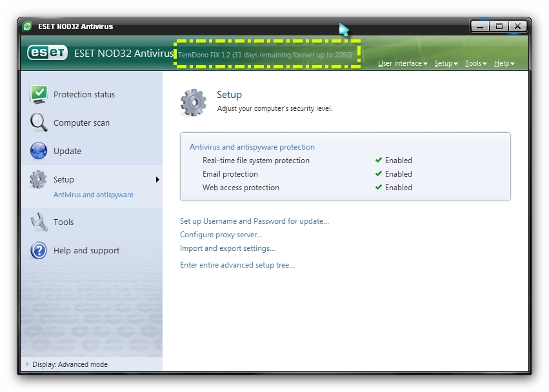Viewport: 549px width, 392px height.
Task: Click 'Adjust your computer's security level' text
Action: tap(275, 108)
